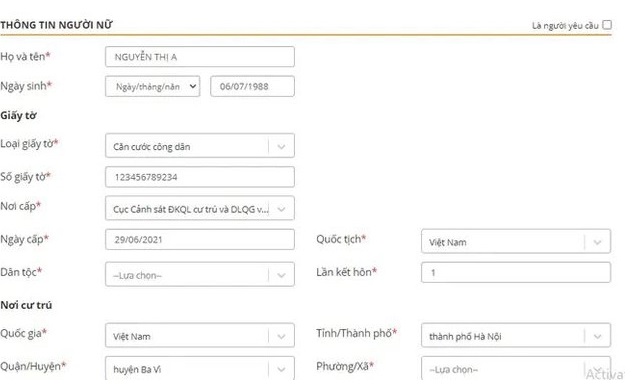The height and width of the screenshot is (389, 636).
Task: Click the 'Tỉnh/Thành phố' label
Action: pos(356,333)
